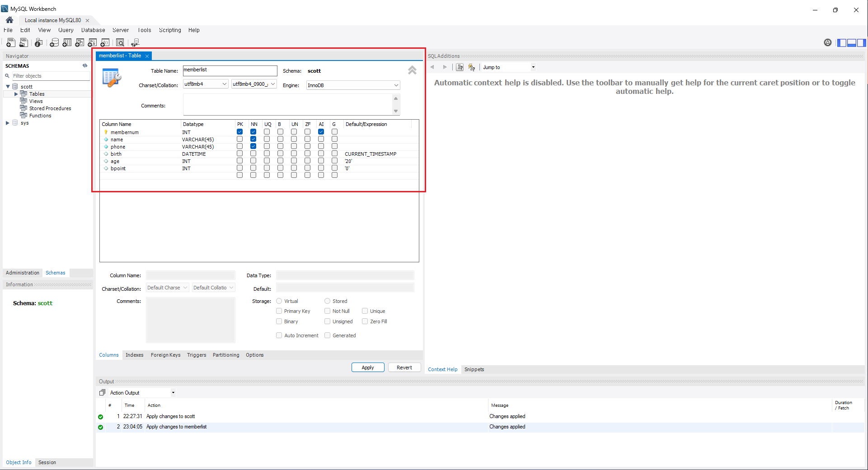The image size is (868, 470).
Task: Collapse the scott schema tree node
Action: (x=8, y=87)
